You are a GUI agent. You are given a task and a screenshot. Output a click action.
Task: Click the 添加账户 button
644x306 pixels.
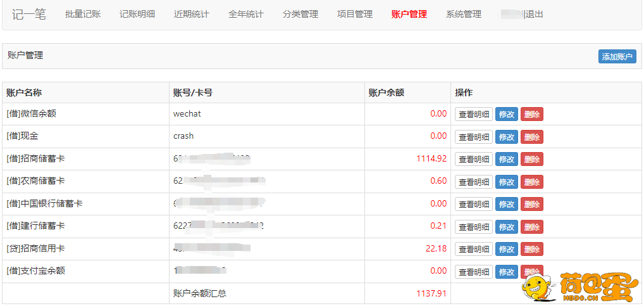617,57
